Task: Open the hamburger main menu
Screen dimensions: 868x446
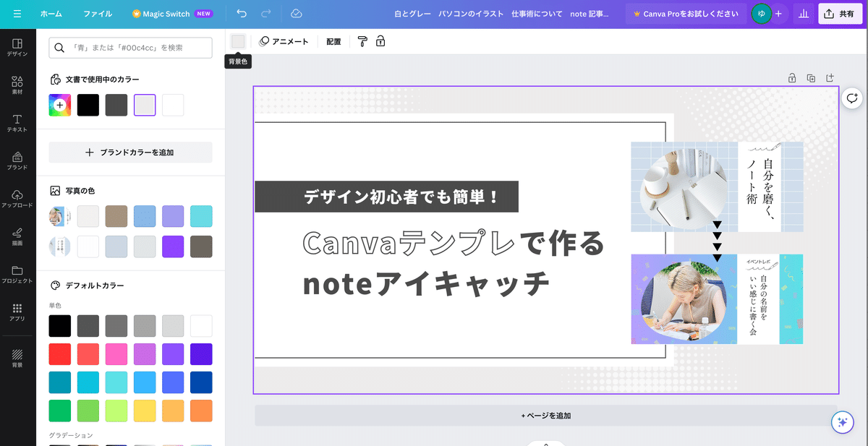Action: 17,14
